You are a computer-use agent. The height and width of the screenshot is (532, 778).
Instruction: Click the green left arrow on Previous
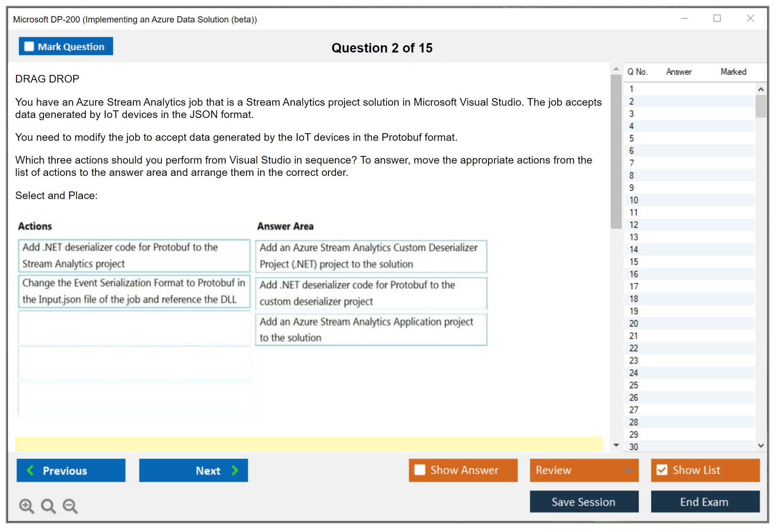coord(30,470)
